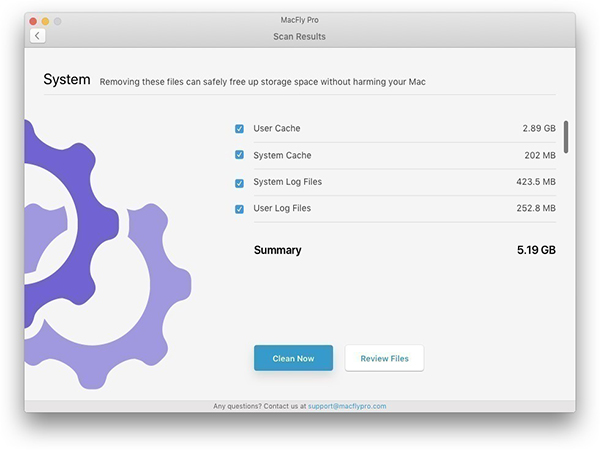The height and width of the screenshot is (450, 600).
Task: Go back using the chevron button
Action: (x=38, y=36)
